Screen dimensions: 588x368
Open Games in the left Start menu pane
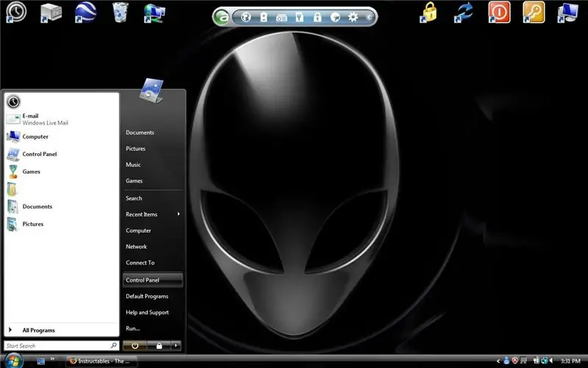point(62,171)
